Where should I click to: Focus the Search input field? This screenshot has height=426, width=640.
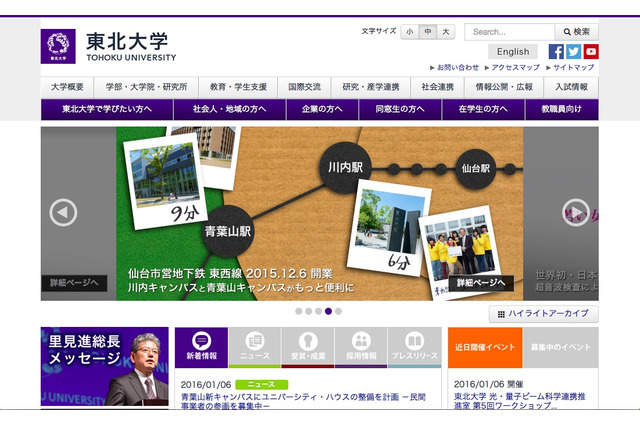509,32
